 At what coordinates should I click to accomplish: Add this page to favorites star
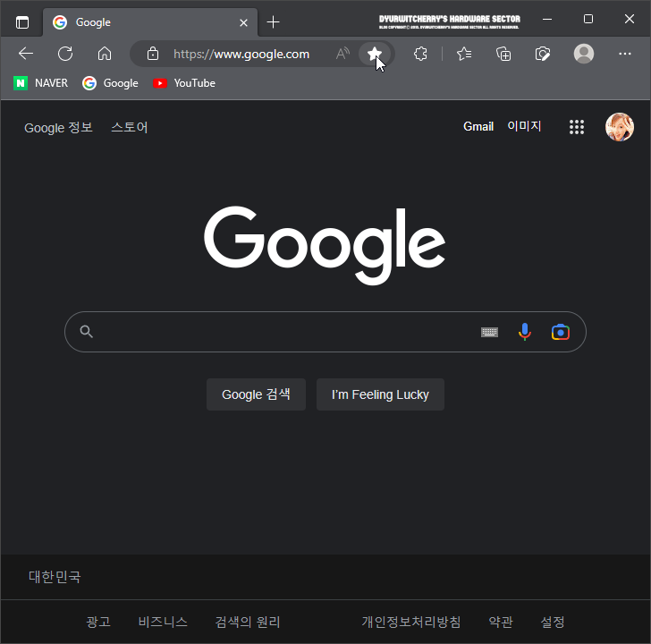point(375,54)
